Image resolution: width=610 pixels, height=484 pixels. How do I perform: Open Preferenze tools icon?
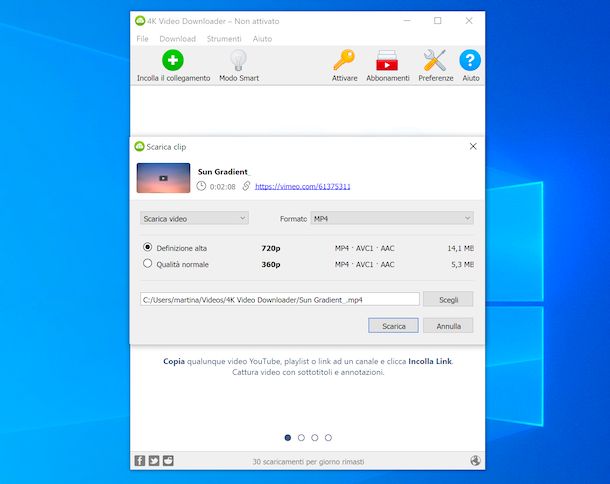pyautogui.click(x=435, y=60)
